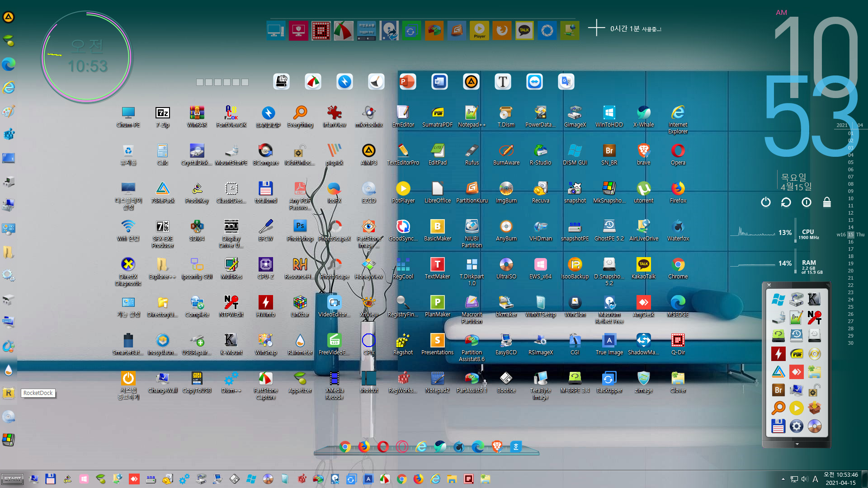Open SumatraPDF shortcut
868x488 pixels.
pos(437,116)
